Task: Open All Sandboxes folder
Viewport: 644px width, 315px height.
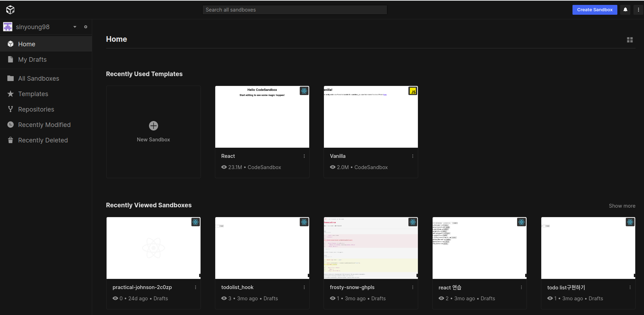Action: pos(46,78)
